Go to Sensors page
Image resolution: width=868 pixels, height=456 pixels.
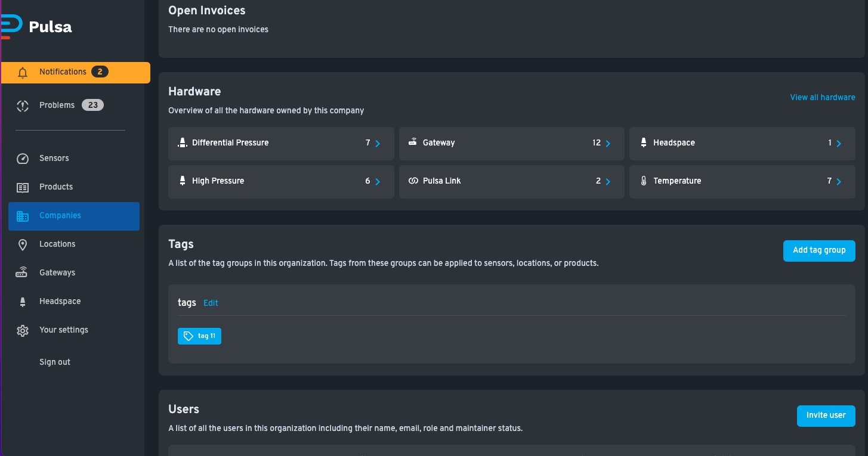[x=73, y=158]
